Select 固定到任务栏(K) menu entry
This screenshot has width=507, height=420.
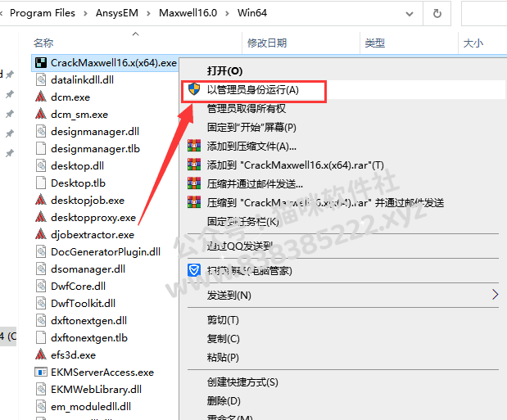243,222
